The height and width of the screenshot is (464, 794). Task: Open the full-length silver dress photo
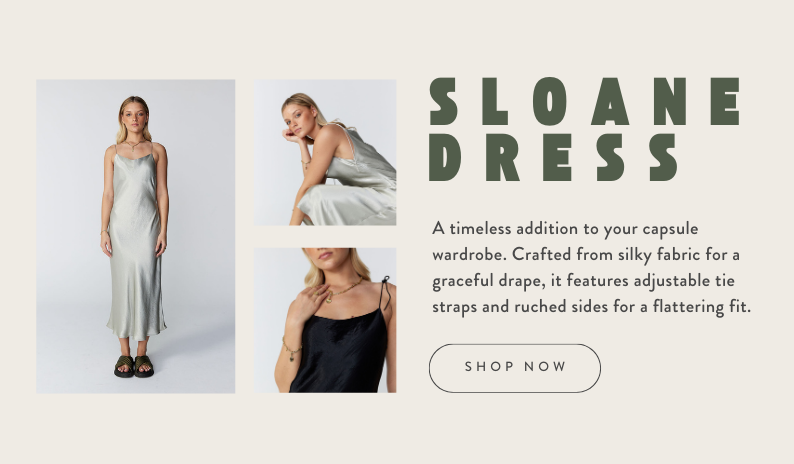pos(135,236)
